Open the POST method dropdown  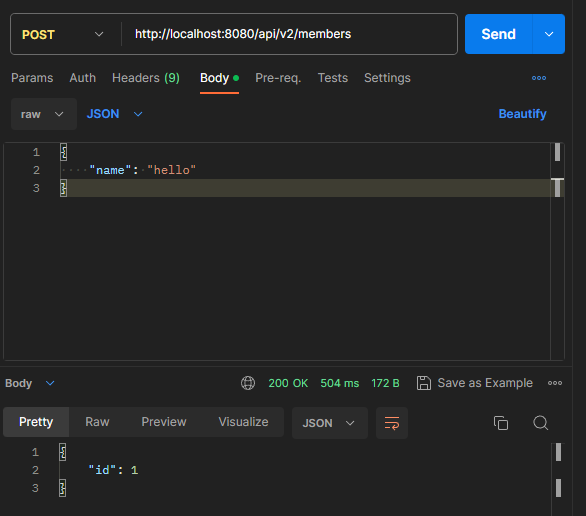pos(62,34)
